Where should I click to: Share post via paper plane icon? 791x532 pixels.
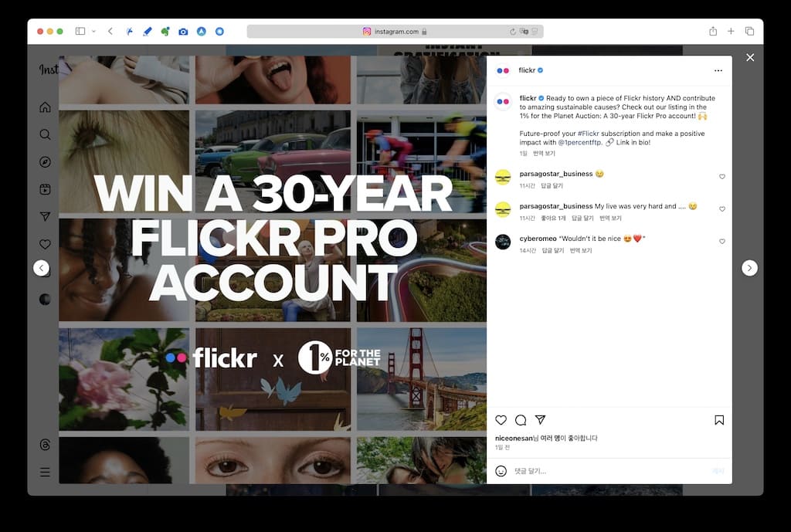click(x=541, y=420)
